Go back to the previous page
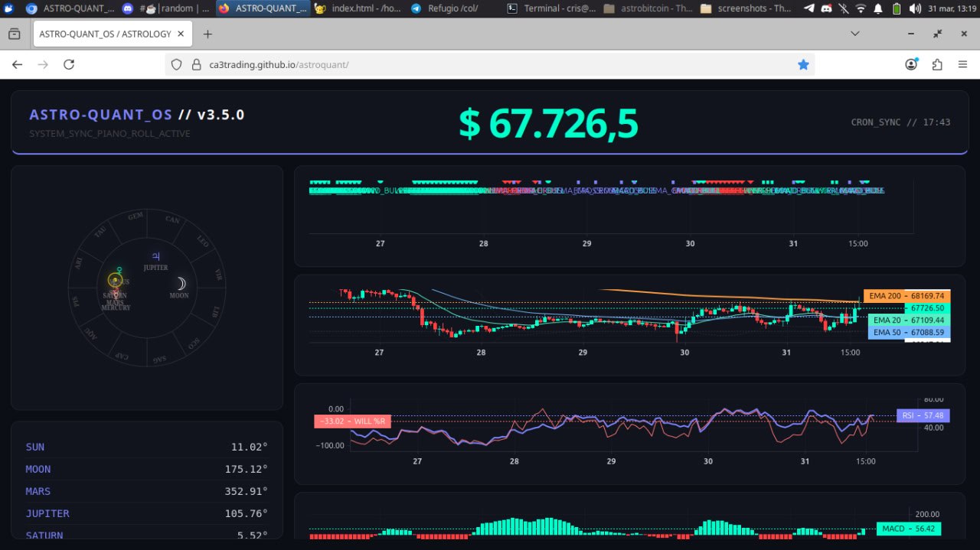Screen dimensions: 980x550 pyautogui.click(x=17, y=65)
